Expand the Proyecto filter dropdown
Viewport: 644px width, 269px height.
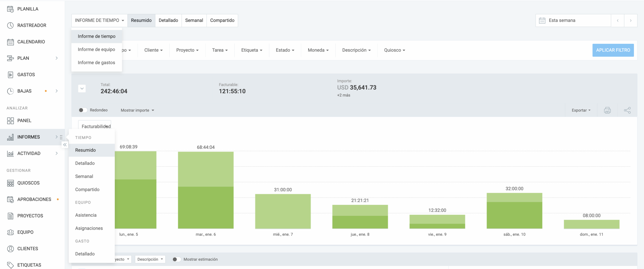point(187,50)
